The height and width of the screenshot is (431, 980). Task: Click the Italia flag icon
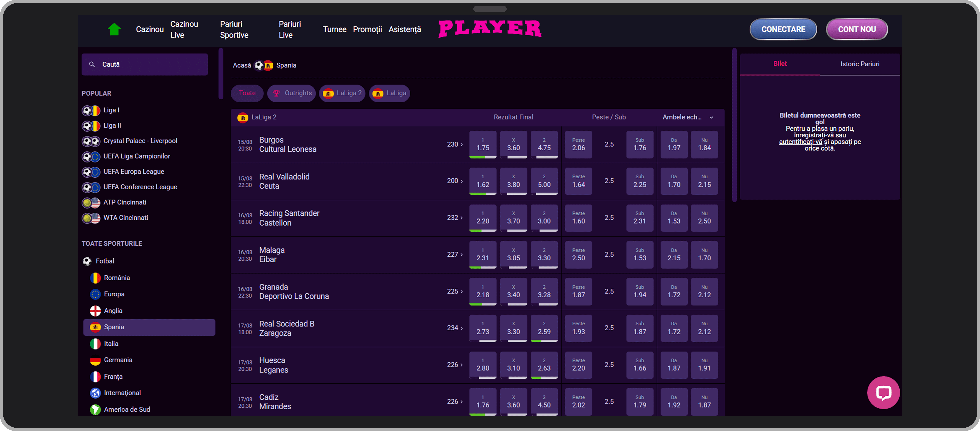[x=95, y=343]
